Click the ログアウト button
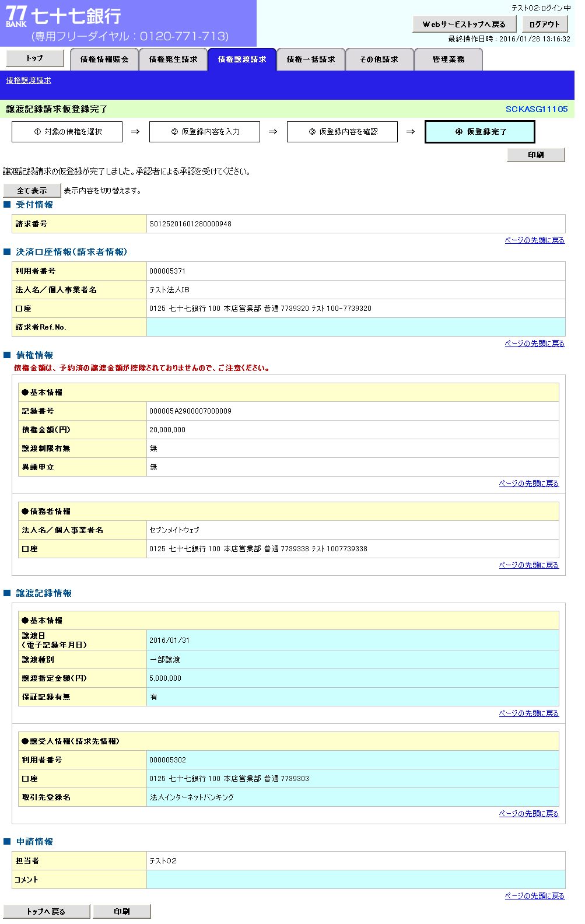585x924 pixels. 545,24
